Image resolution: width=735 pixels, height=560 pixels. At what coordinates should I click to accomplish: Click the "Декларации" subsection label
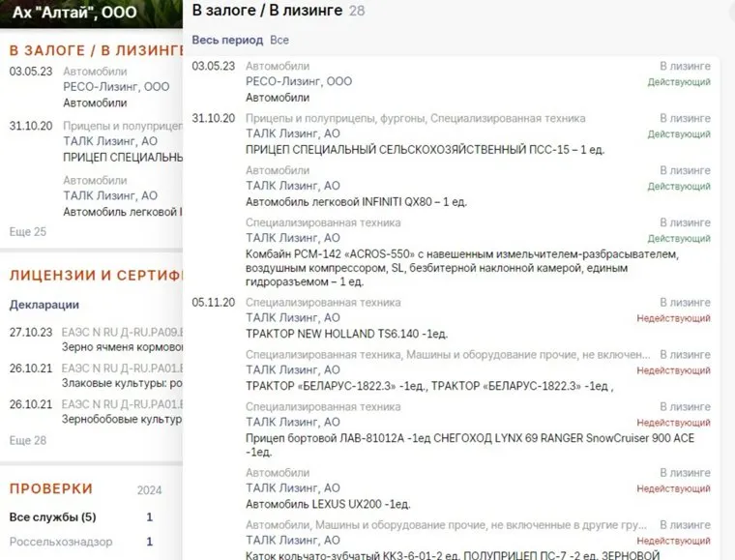(44, 305)
